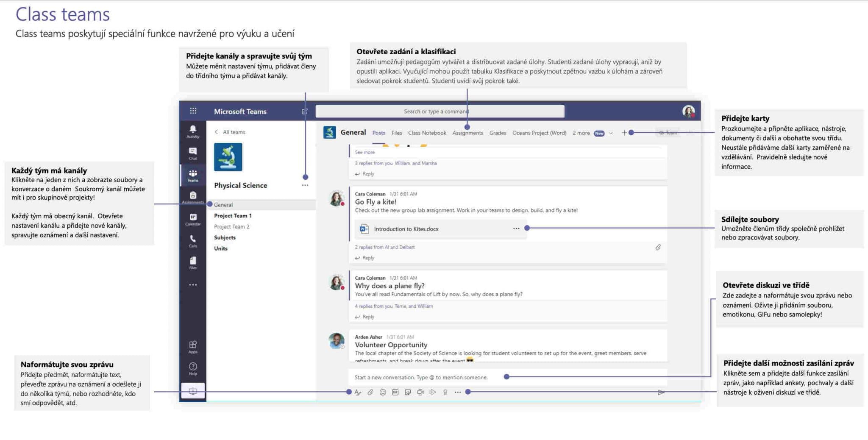Open Files in the left sidebar
Screen dimensions: 868x440
click(193, 263)
